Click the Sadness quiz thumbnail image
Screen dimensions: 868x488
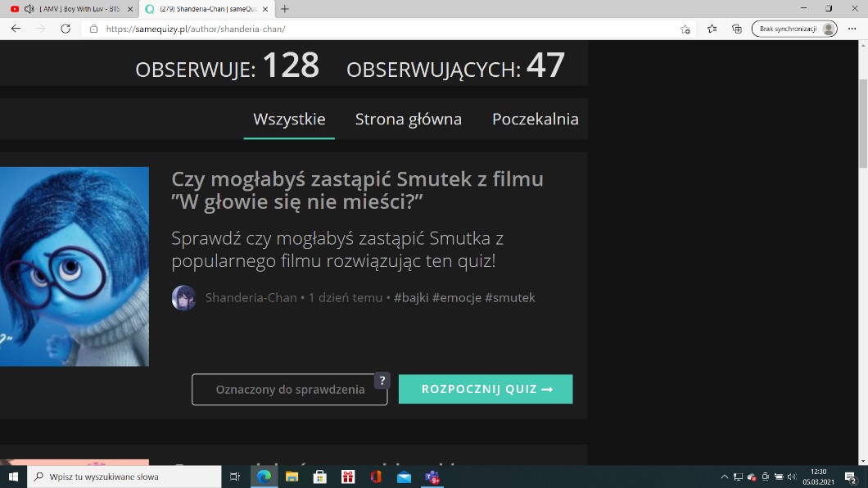75,266
